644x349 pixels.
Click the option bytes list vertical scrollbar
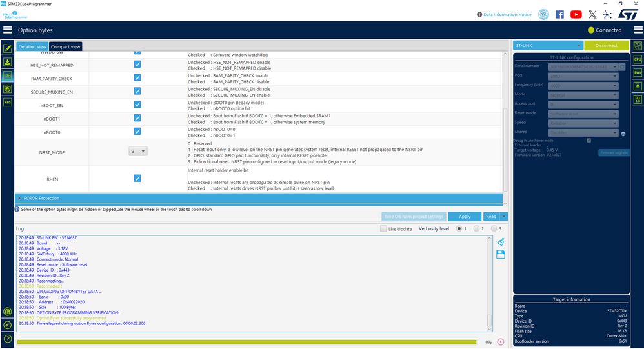(505, 150)
